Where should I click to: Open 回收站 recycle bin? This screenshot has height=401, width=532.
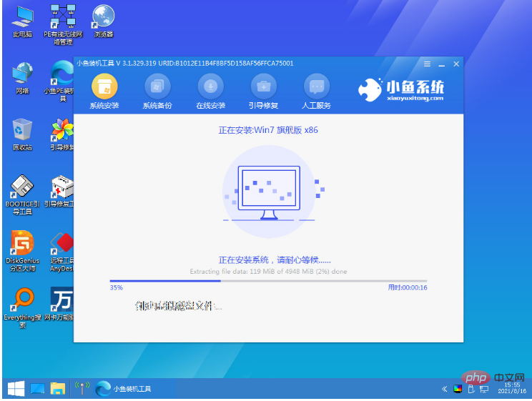coord(22,134)
